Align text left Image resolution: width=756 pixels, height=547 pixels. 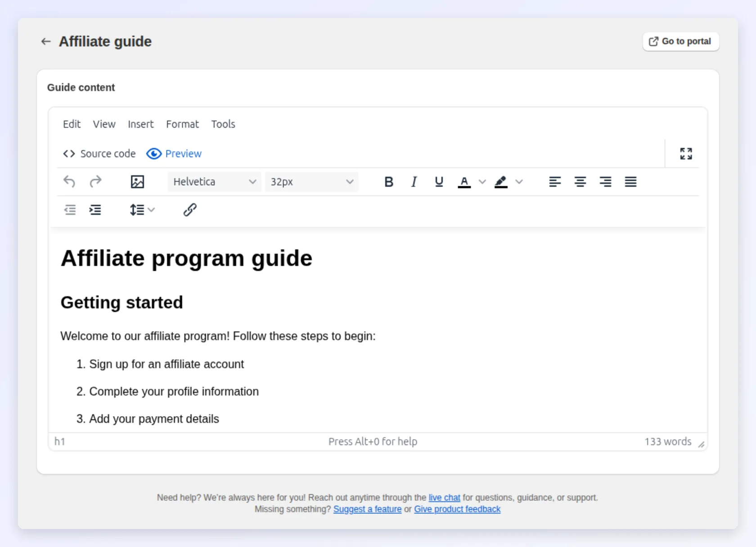coord(555,182)
